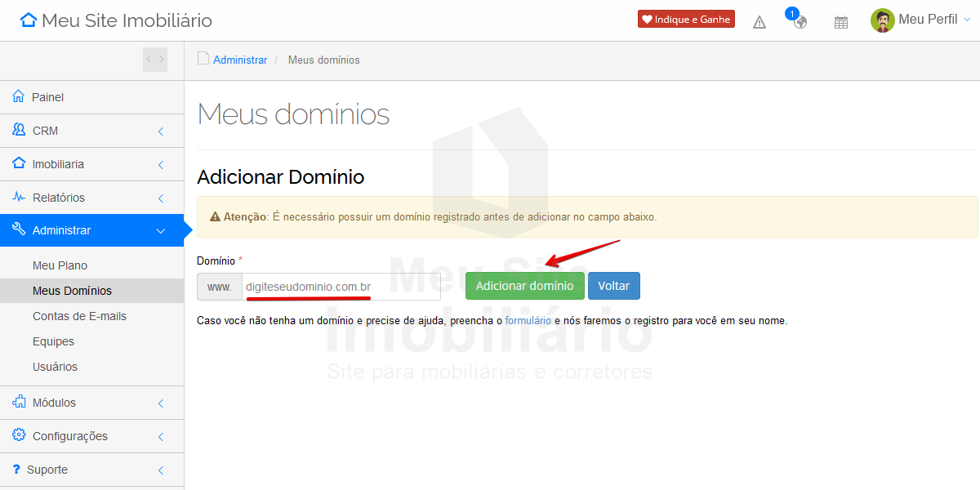Click the profile avatar picture
980x490 pixels.
tap(882, 20)
